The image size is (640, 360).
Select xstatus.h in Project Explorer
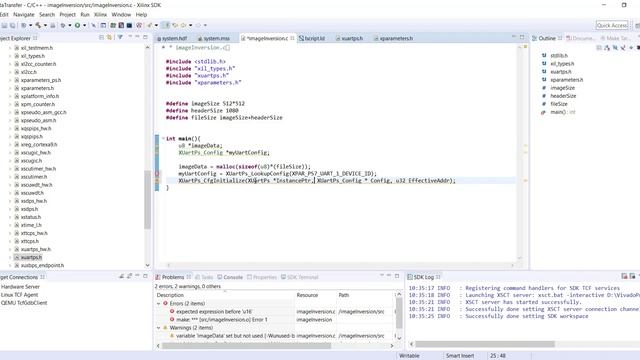(31, 217)
